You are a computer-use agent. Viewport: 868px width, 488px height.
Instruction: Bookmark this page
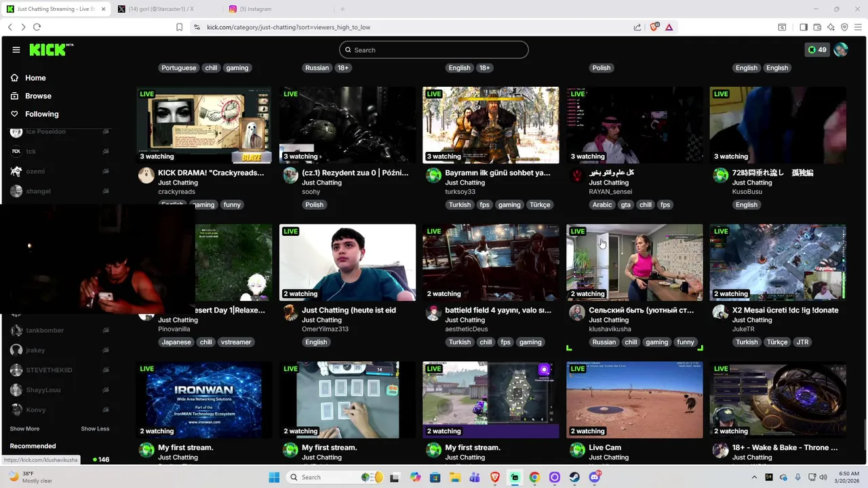click(179, 27)
